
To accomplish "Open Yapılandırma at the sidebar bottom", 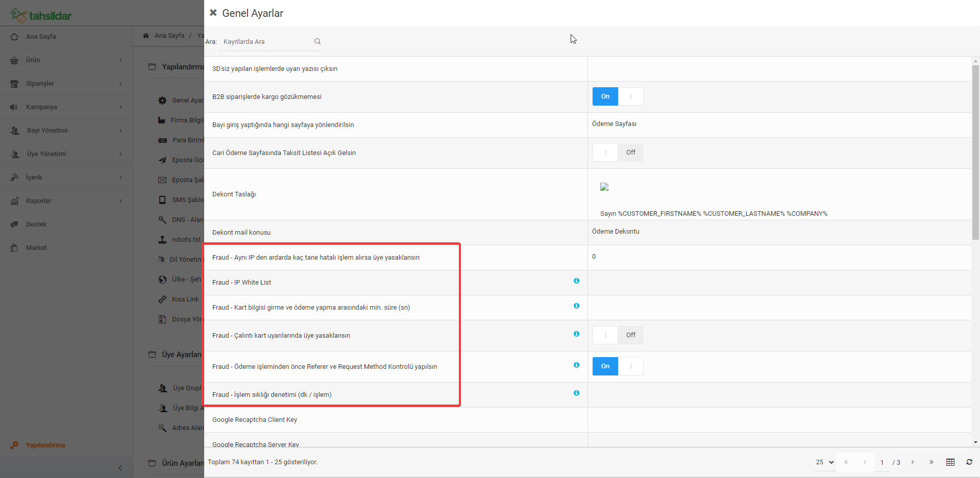I will pyautogui.click(x=66, y=445).
